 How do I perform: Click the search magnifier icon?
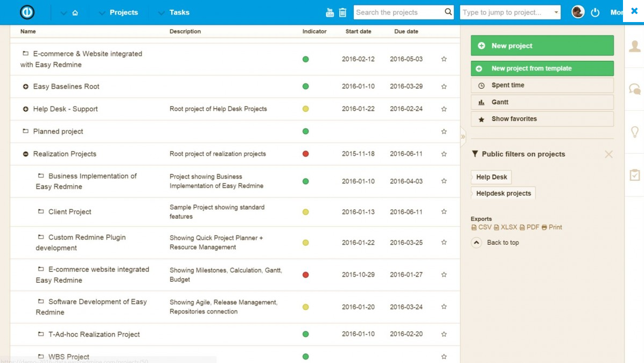coord(448,12)
